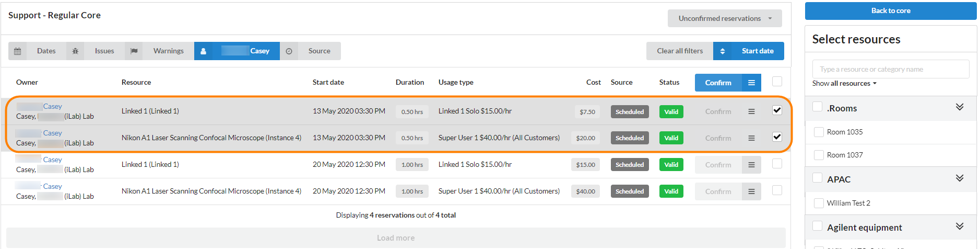Click the bug icon beside Issues filter
The width and height of the screenshot is (980, 249).
coord(75,51)
